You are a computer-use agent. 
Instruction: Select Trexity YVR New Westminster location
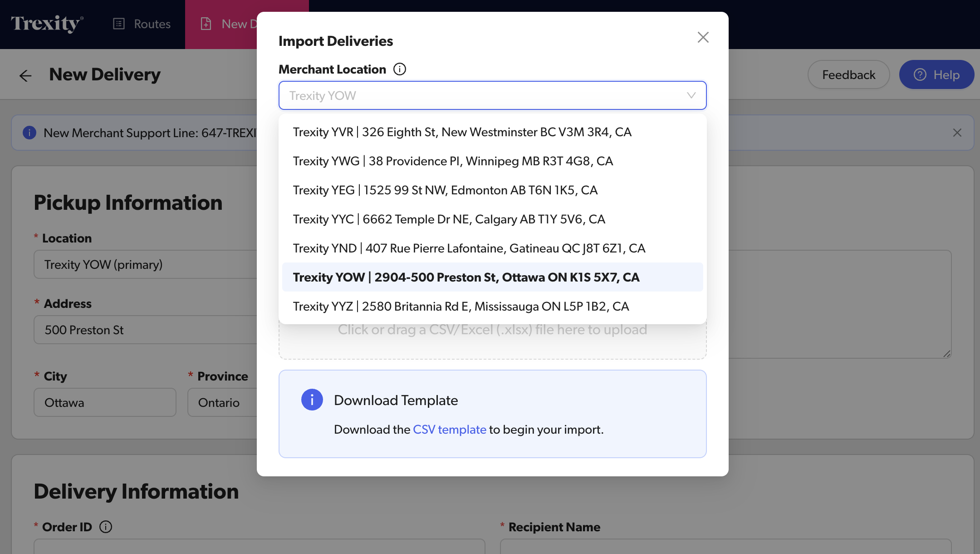[492, 132]
